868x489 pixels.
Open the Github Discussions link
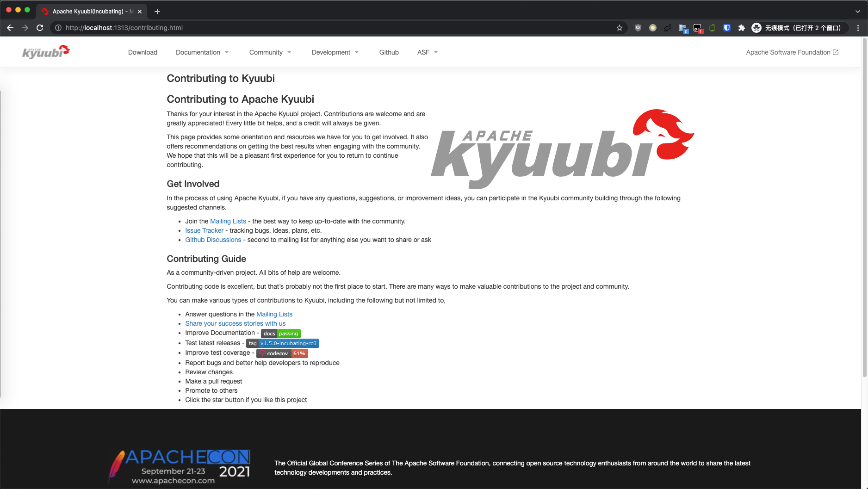213,240
